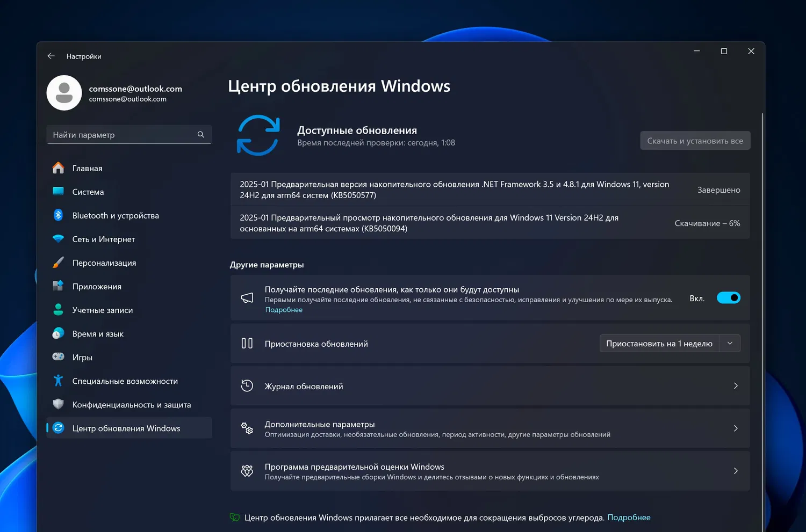Click the Центр обновления Windows sidebar sync icon
This screenshot has height=532, width=806.
[x=58, y=428]
